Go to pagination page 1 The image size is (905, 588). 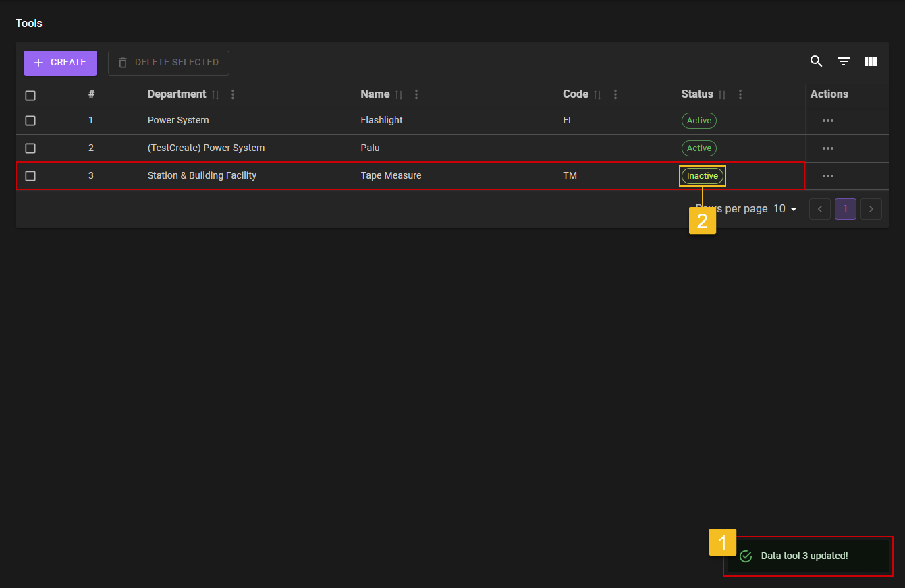coord(845,209)
